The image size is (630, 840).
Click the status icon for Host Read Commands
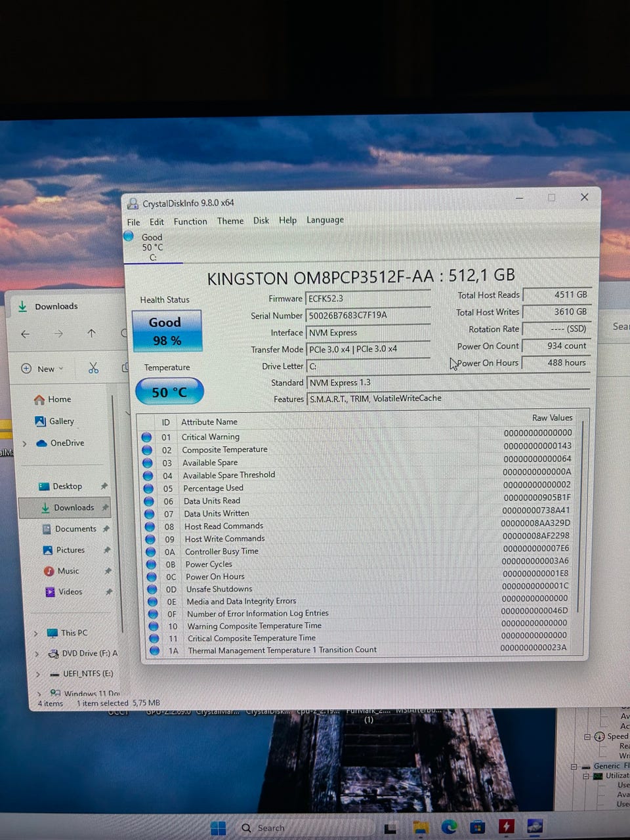coord(150,526)
